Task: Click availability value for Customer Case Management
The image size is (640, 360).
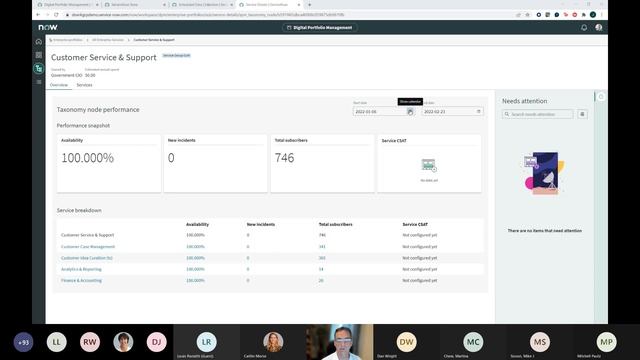Action: point(196,247)
